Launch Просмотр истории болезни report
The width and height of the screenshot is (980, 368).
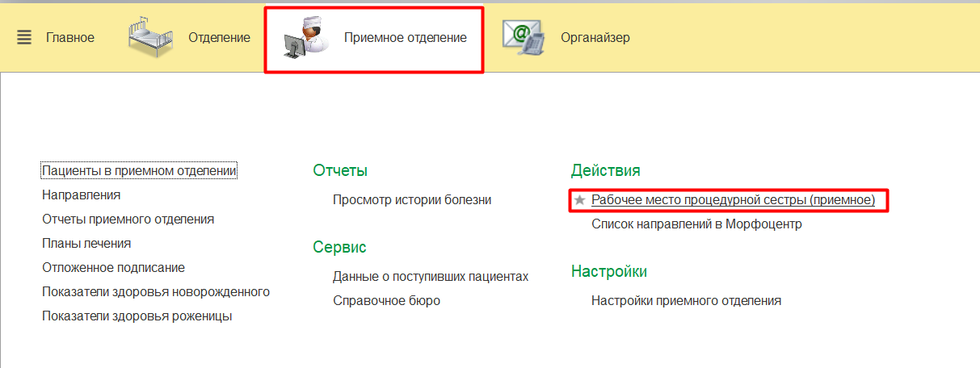[412, 199]
